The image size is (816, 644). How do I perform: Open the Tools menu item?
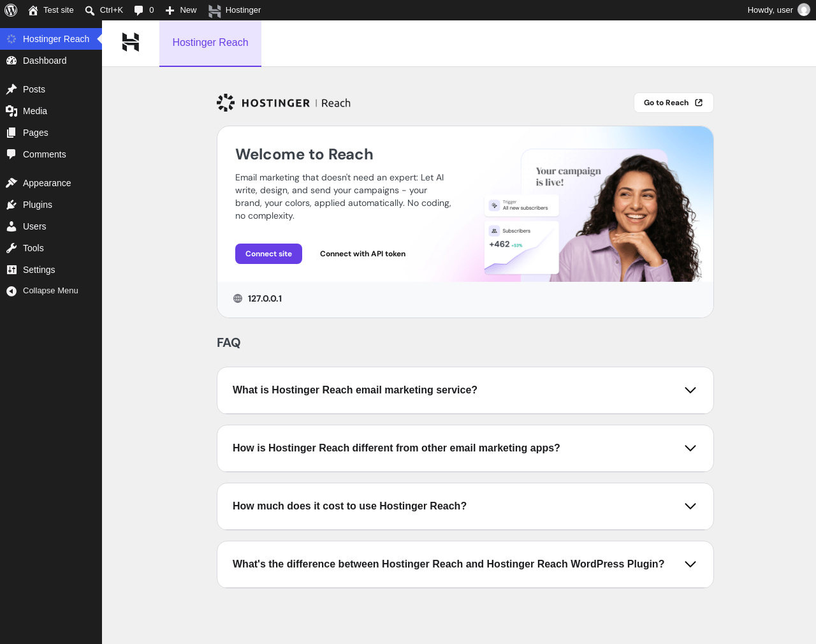point(51,248)
